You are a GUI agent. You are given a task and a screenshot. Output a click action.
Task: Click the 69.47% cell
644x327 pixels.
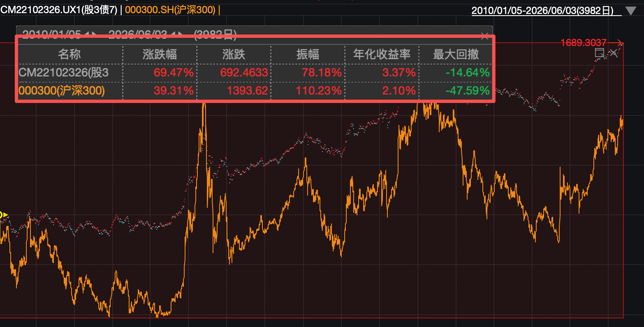pyautogui.click(x=174, y=73)
